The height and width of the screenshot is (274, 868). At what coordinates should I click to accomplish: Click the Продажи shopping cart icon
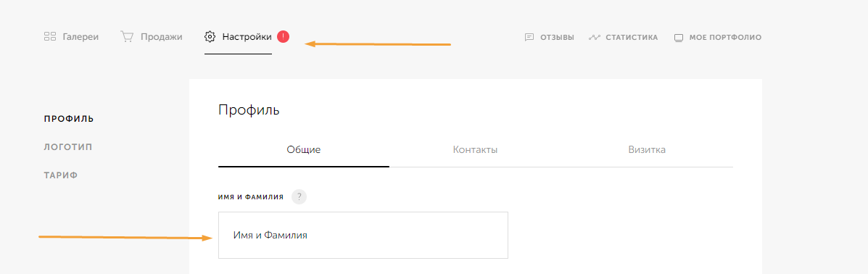click(127, 37)
